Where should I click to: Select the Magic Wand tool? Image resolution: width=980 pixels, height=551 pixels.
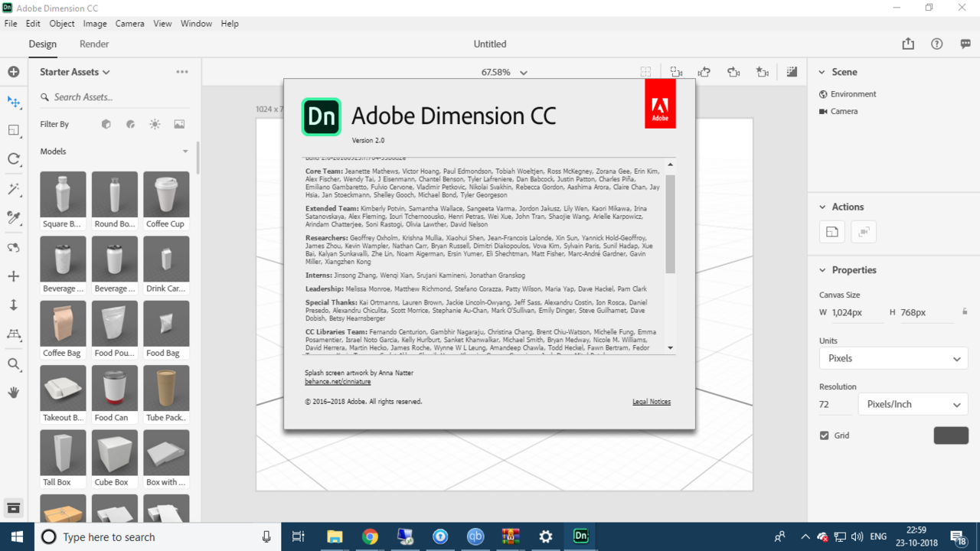click(14, 189)
